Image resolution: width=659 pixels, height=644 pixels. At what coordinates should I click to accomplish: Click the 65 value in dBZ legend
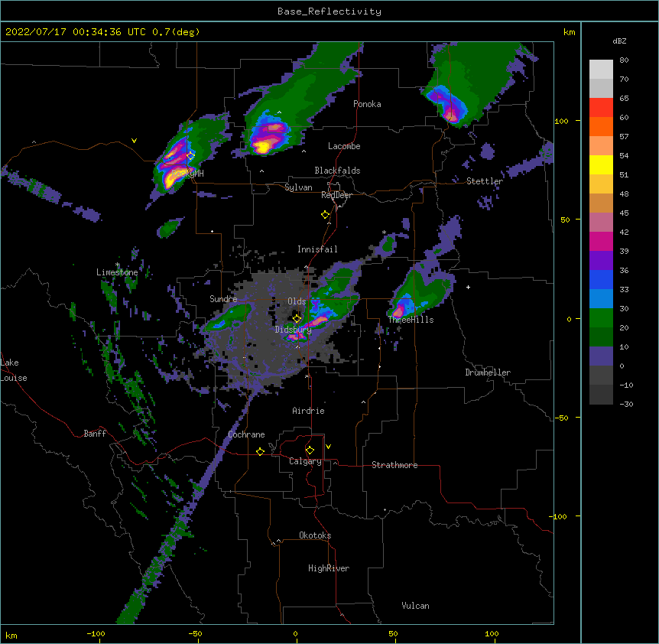624,99
